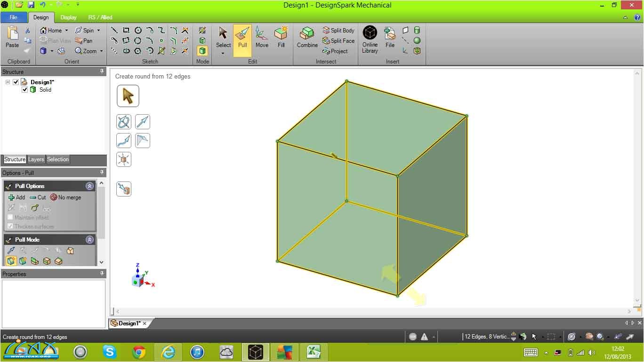Click the green sphere insert icon
The image size is (644, 362).
click(417, 41)
